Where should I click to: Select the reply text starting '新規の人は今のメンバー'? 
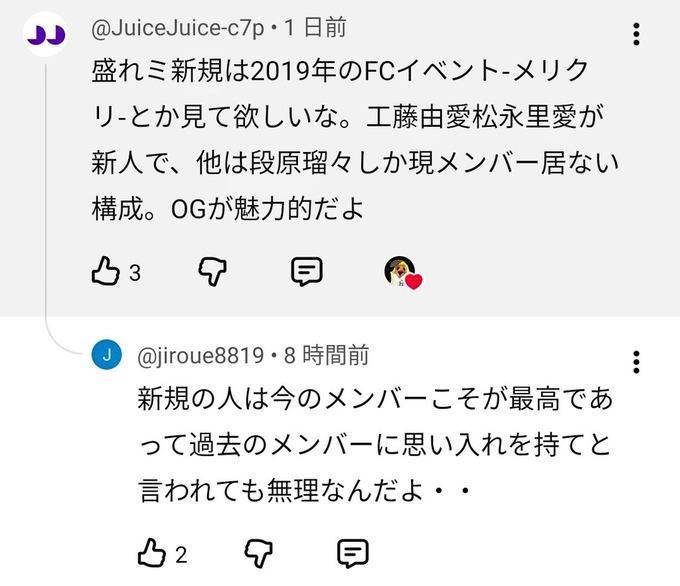(x=375, y=445)
